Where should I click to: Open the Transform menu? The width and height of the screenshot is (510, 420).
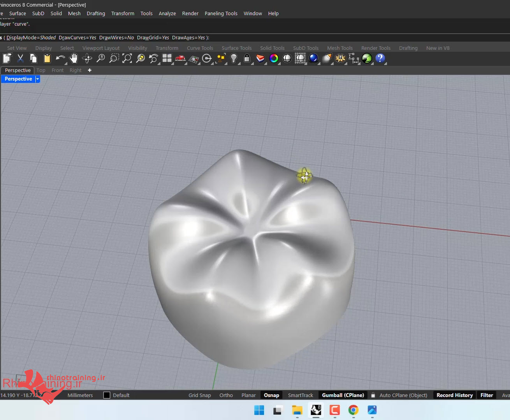123,13
